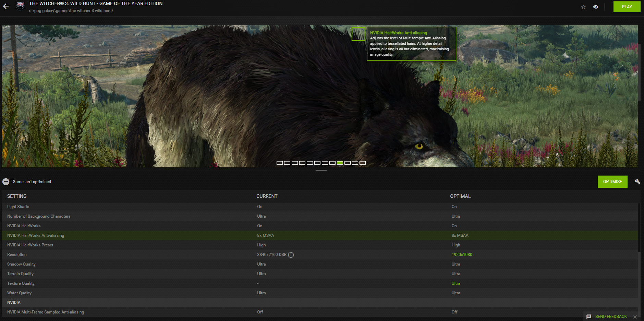Click the speech bubble feedback icon
644x321 pixels.
(589, 317)
